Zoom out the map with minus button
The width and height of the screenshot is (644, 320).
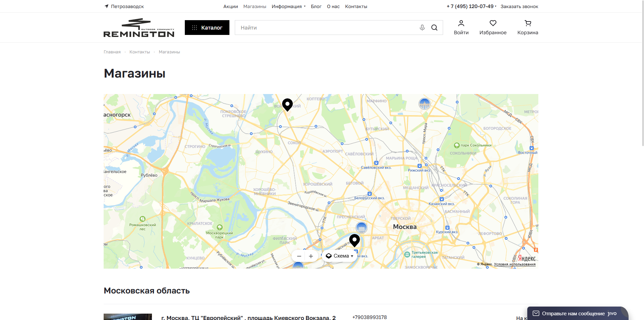[299, 256]
